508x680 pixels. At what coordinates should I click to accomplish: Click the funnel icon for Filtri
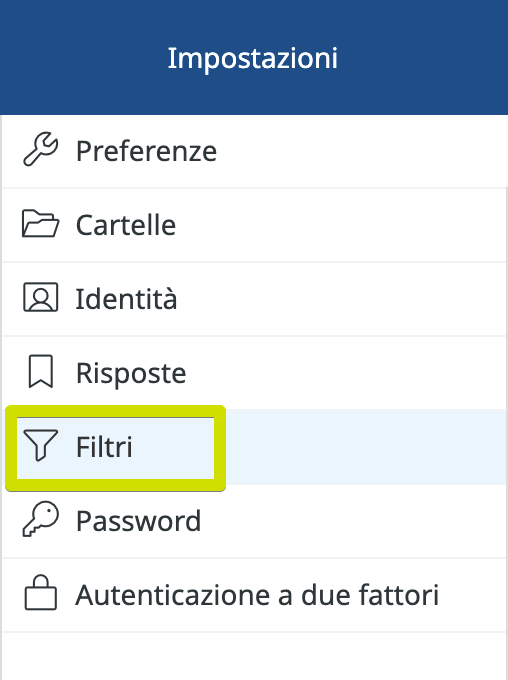(40, 445)
